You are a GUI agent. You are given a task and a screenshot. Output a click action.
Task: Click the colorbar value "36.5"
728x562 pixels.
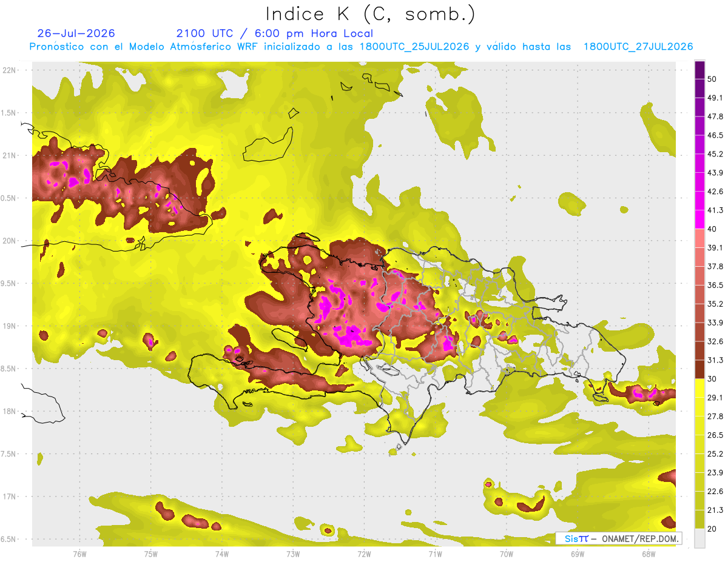click(716, 285)
